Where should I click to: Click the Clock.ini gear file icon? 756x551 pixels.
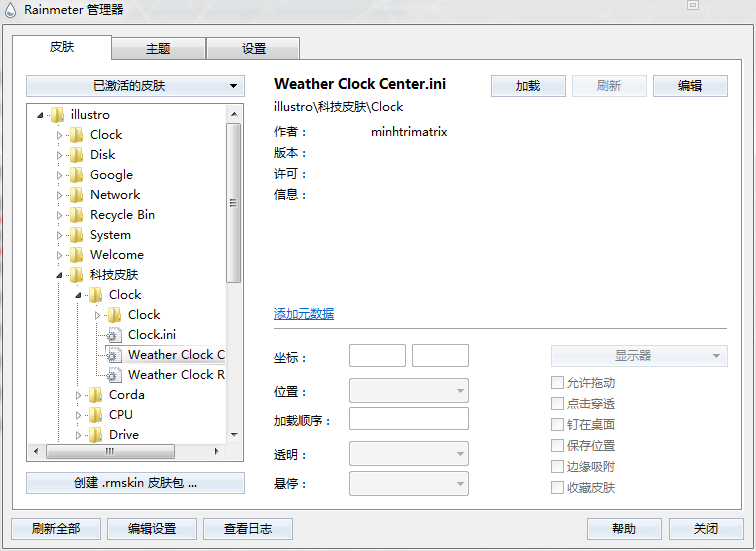(x=114, y=335)
